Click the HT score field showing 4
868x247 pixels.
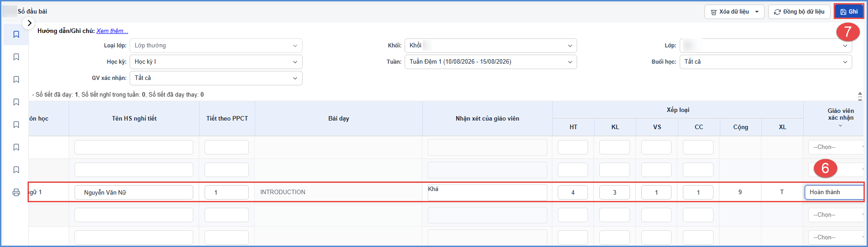pos(573,192)
